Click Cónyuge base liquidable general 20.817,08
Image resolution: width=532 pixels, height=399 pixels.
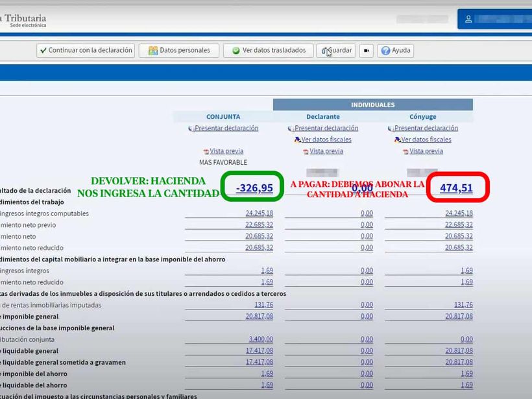[459, 350]
